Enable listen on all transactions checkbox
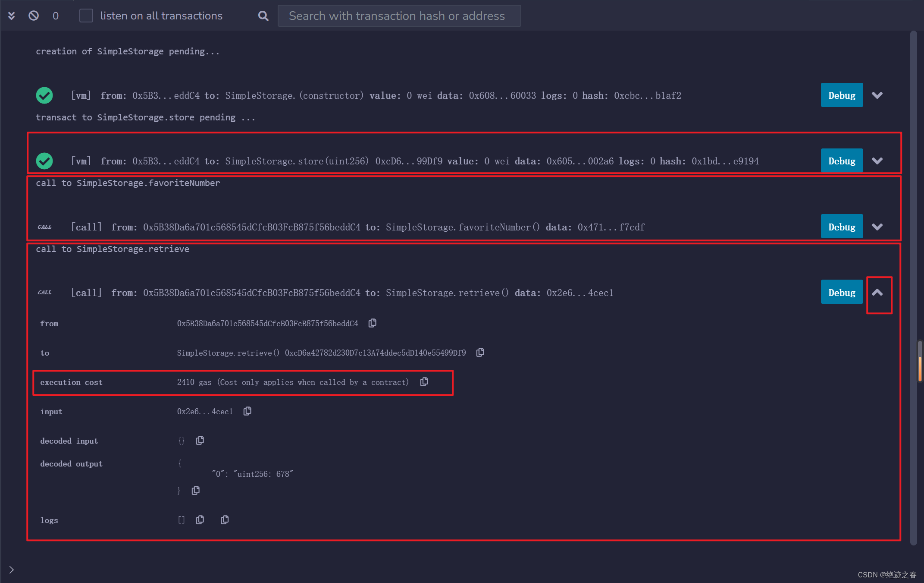 (x=86, y=16)
